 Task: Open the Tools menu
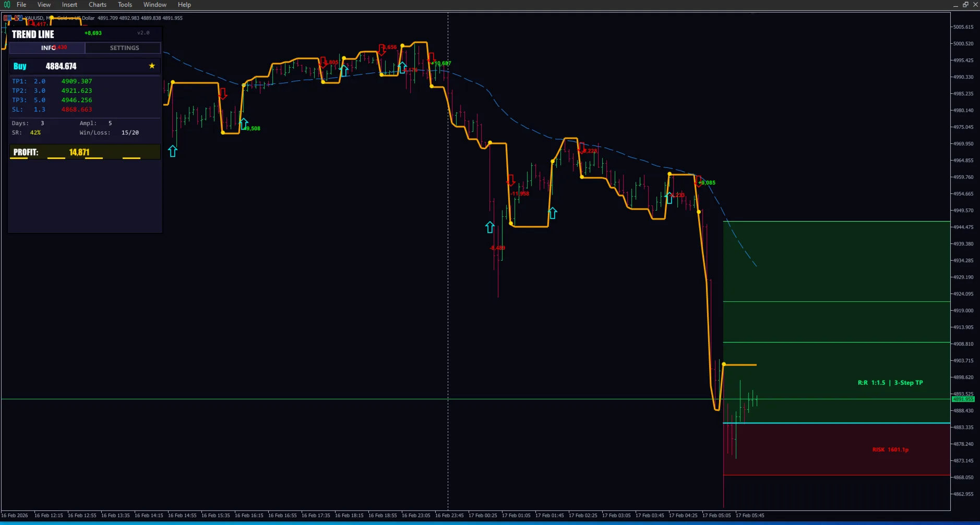point(124,4)
